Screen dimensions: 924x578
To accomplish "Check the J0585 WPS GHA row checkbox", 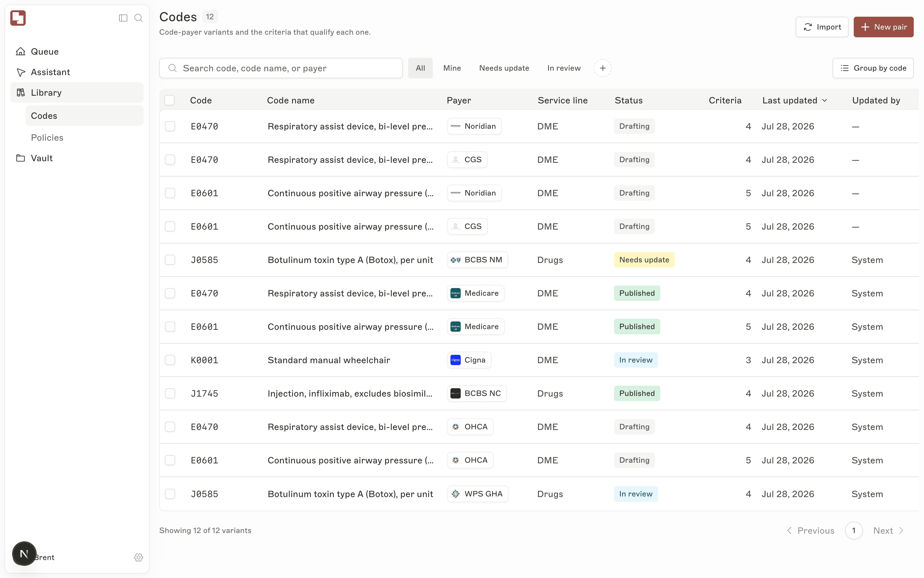I will click(x=170, y=494).
